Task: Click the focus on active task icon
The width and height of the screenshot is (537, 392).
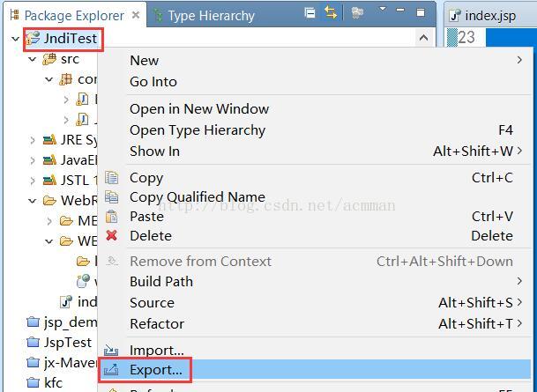Action: point(357,13)
